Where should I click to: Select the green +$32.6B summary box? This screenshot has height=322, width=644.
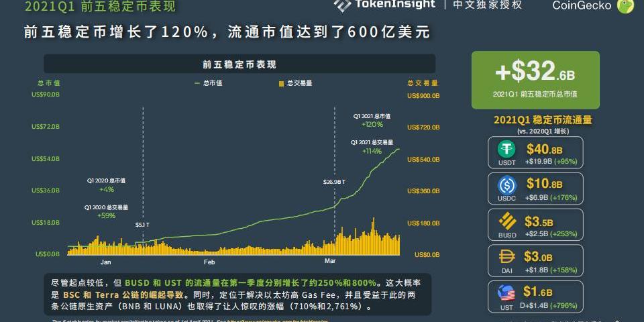[535, 80]
